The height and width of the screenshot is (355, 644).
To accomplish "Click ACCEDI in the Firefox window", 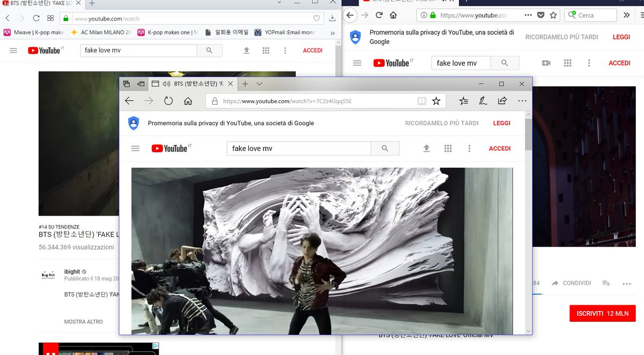I will [619, 63].
